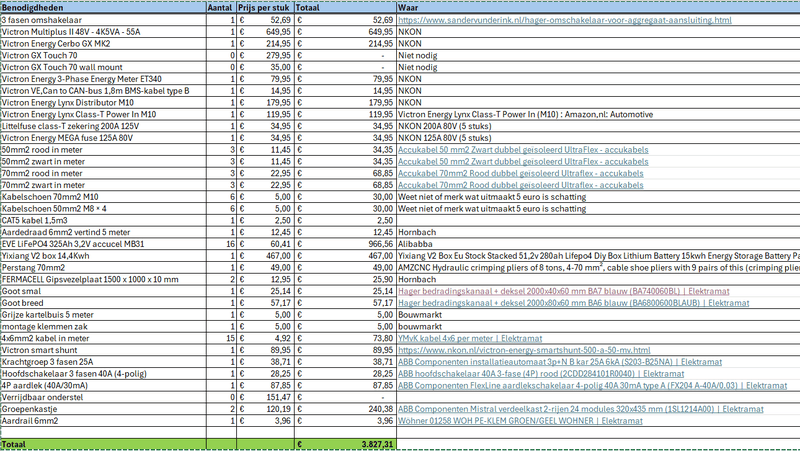Select cell 'Victron Energy Lynx Distributor M10'
800x451 pixels.
(104, 102)
